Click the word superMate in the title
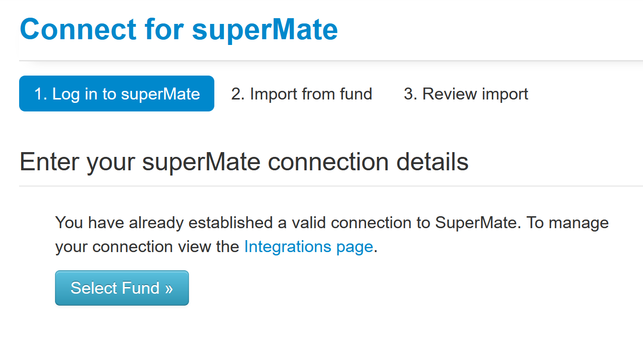 point(265,30)
